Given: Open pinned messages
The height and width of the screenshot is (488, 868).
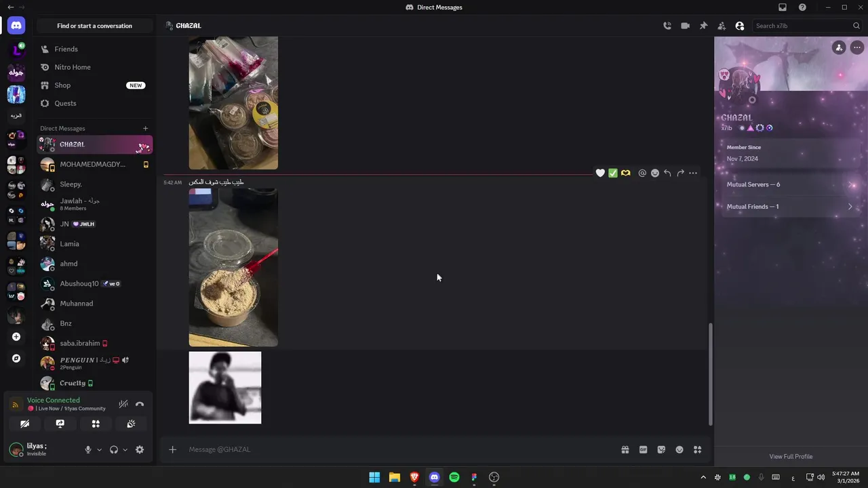Looking at the screenshot, I should pyautogui.click(x=703, y=26).
